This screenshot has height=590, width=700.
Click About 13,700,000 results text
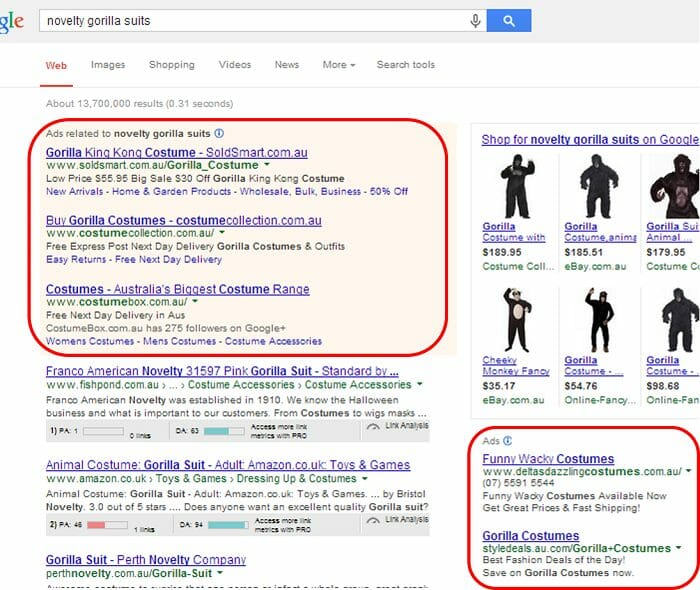(139, 104)
